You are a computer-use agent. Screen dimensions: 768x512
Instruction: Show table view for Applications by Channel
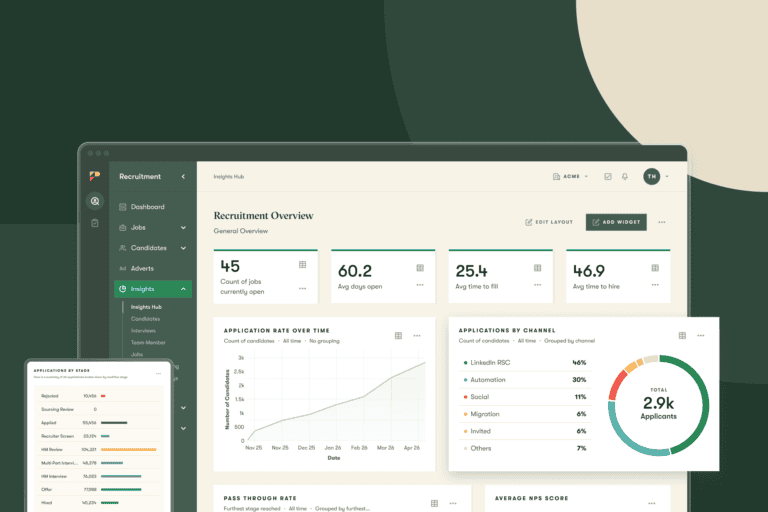point(682,336)
